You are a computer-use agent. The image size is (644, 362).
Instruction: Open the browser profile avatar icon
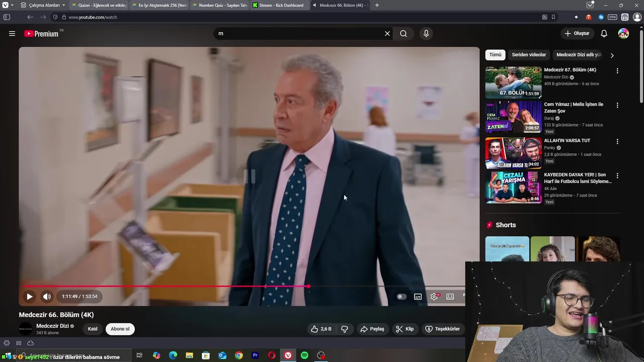point(636,17)
